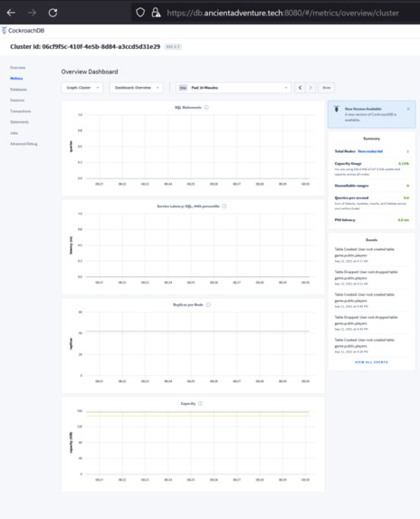Open the Past 10 Minutes time range dropdown
The image size is (420, 519).
click(x=234, y=88)
